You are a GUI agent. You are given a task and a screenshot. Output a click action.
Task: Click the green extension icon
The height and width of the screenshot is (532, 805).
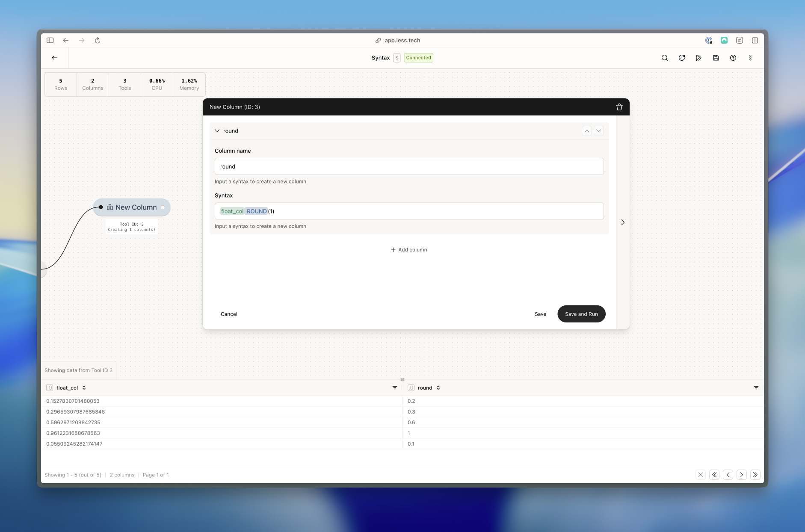[724, 40]
